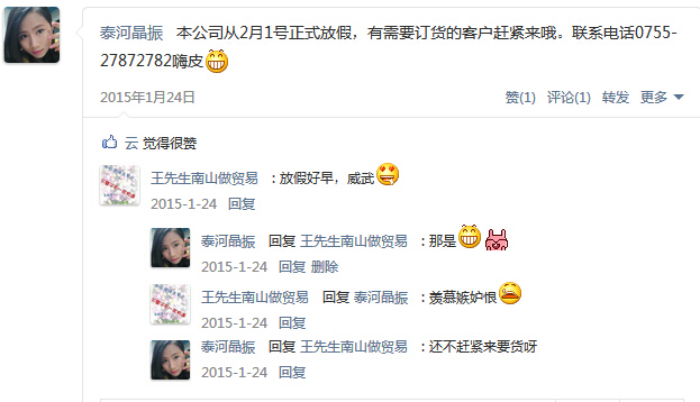Click 云 who liked the post
The image size is (700, 402).
pyautogui.click(x=131, y=143)
